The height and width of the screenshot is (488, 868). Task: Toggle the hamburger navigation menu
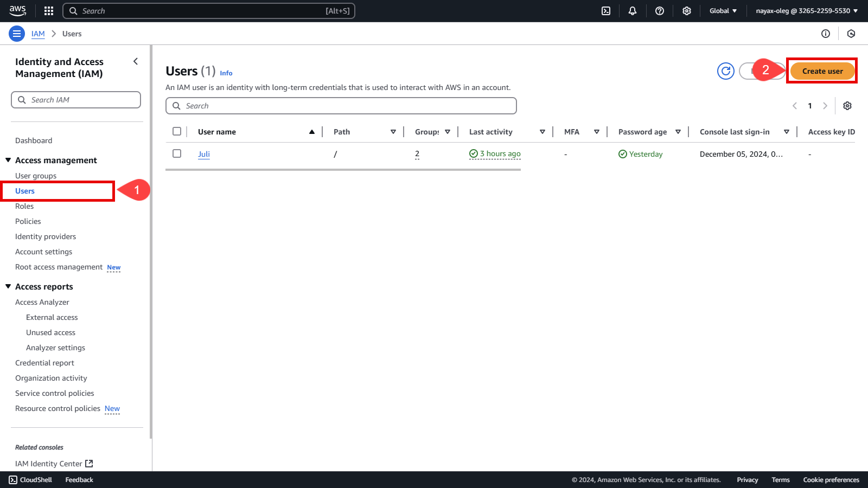tap(17, 34)
